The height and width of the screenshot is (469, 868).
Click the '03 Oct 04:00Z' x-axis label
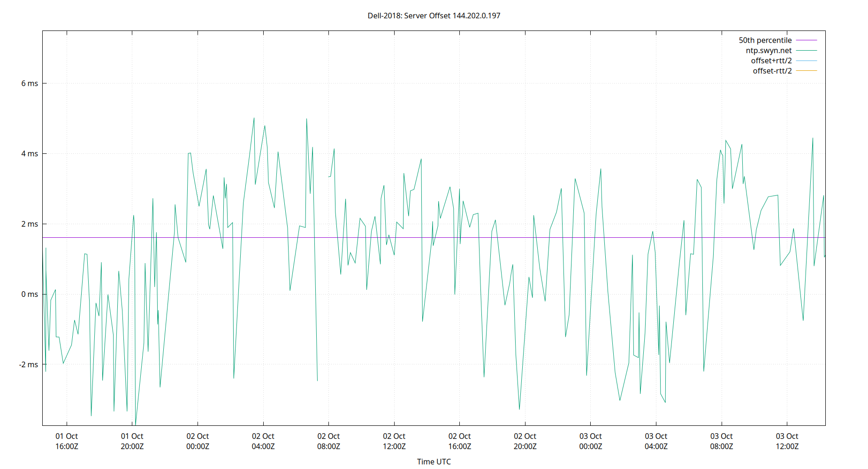coord(656,441)
